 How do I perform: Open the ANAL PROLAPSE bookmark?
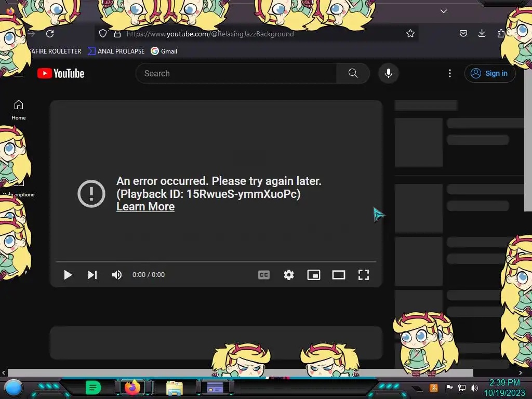[x=116, y=51]
